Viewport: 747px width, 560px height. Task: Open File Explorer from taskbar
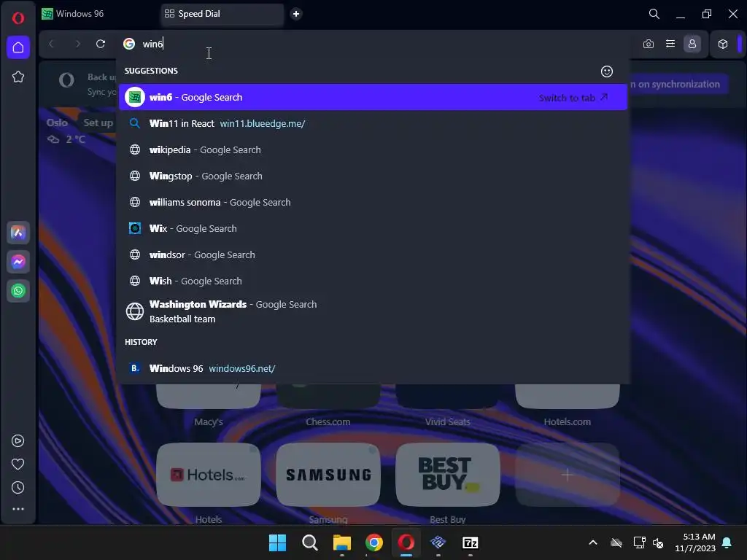(x=342, y=542)
